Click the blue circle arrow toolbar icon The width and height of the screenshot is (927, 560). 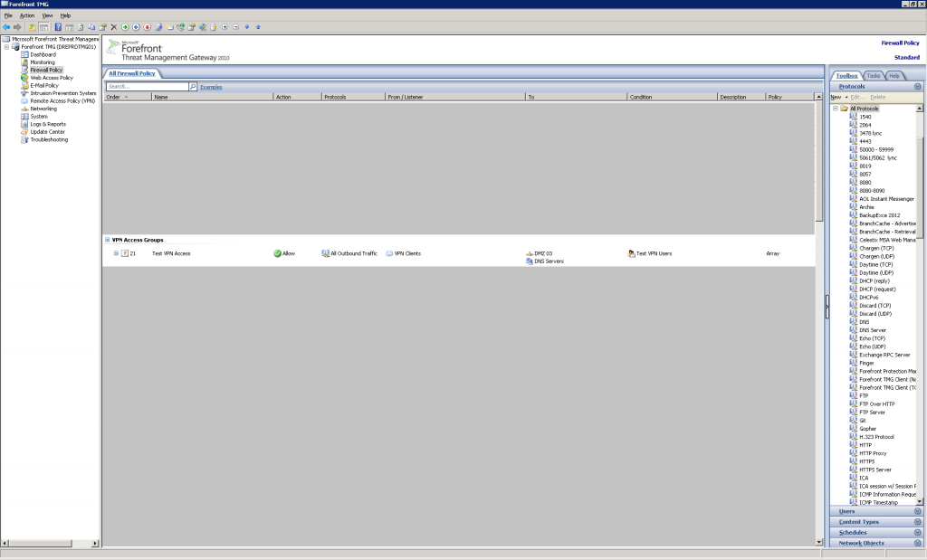click(x=136, y=27)
